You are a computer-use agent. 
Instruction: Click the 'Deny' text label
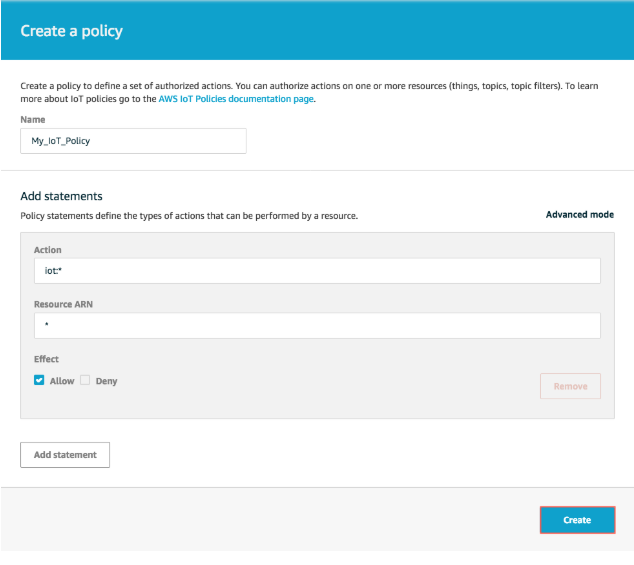[x=106, y=381]
